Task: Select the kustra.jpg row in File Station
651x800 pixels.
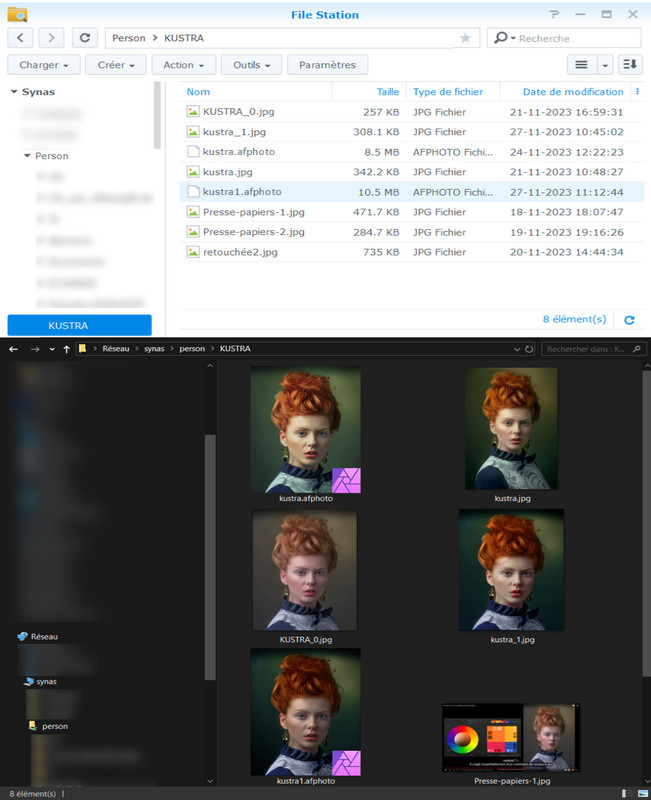Action: (x=411, y=172)
